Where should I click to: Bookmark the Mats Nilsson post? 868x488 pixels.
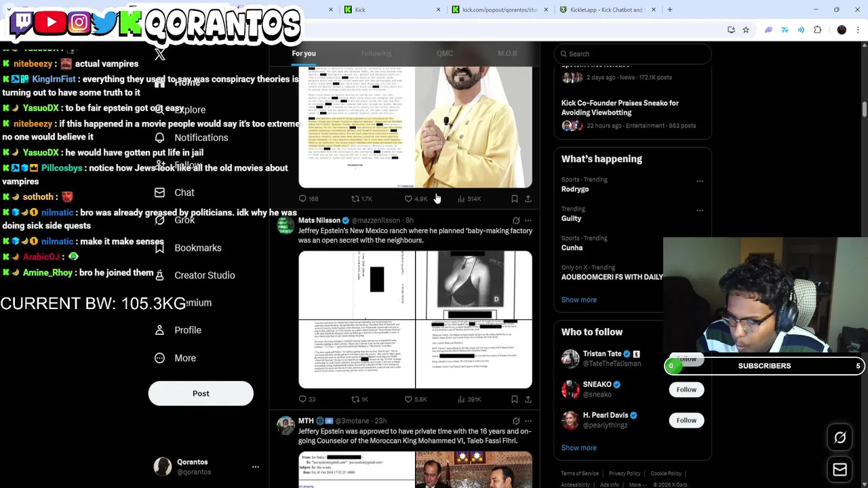click(515, 399)
